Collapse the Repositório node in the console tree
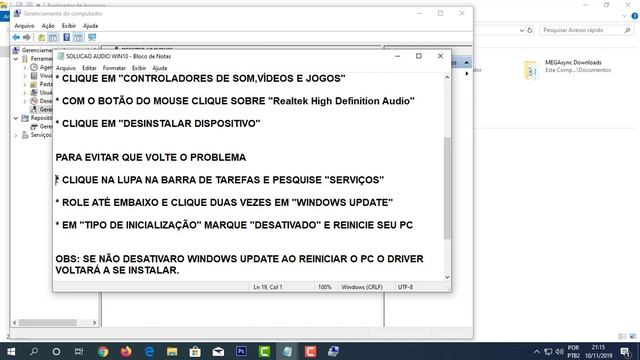640x360 pixels. pyautogui.click(x=16, y=118)
